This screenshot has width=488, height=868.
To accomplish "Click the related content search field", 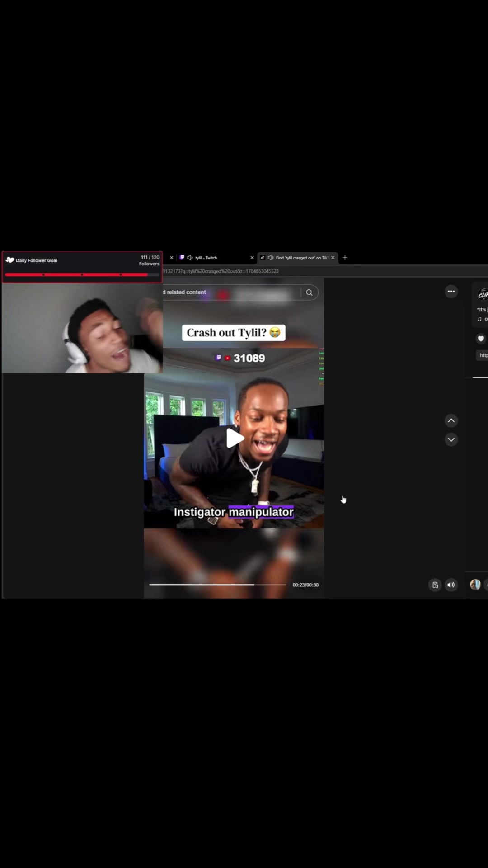I will click(x=230, y=292).
